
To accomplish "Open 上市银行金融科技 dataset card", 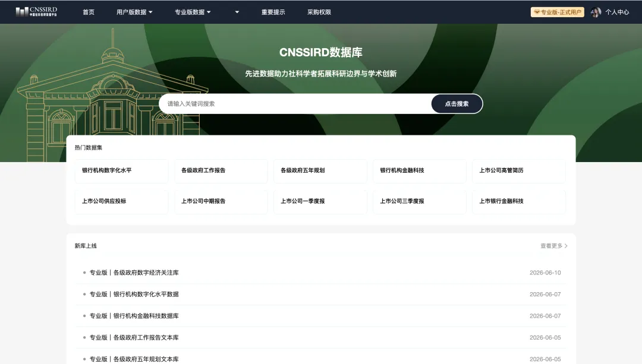I will 519,201.
